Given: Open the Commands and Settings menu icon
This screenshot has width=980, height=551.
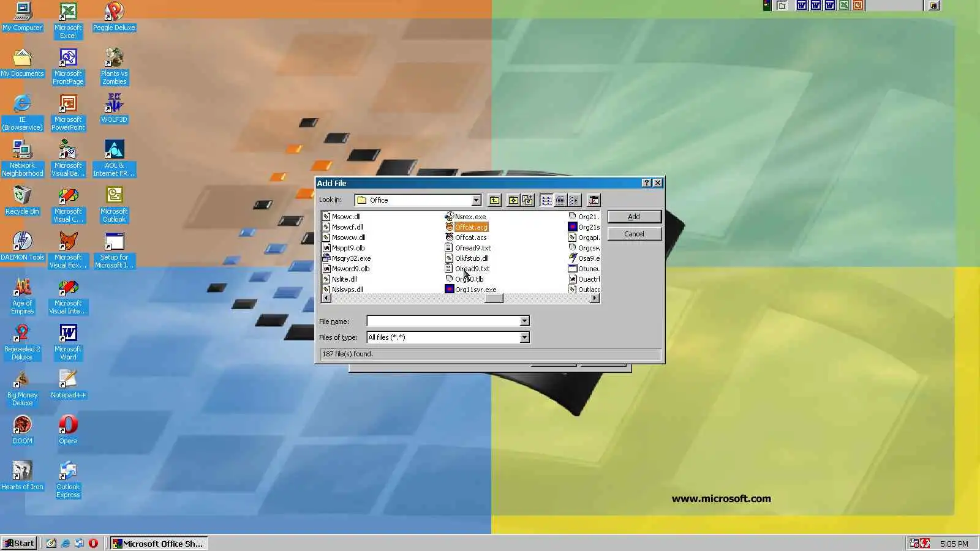Looking at the screenshot, I should pos(594,200).
